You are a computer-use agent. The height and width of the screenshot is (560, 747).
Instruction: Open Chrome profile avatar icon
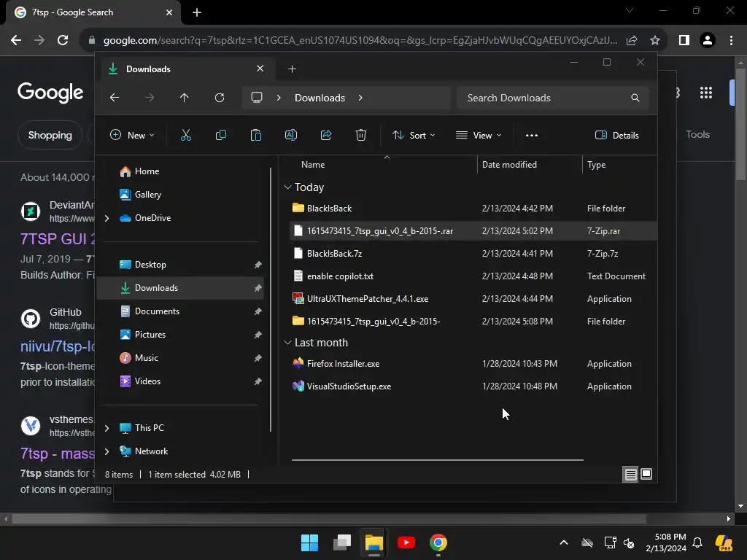(708, 40)
